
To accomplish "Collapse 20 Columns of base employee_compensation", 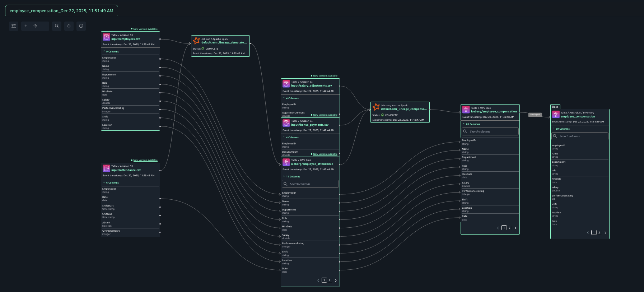I will point(561,129).
